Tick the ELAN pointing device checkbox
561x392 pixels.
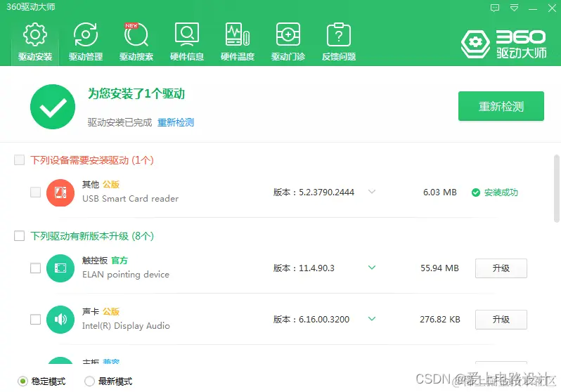click(x=35, y=268)
